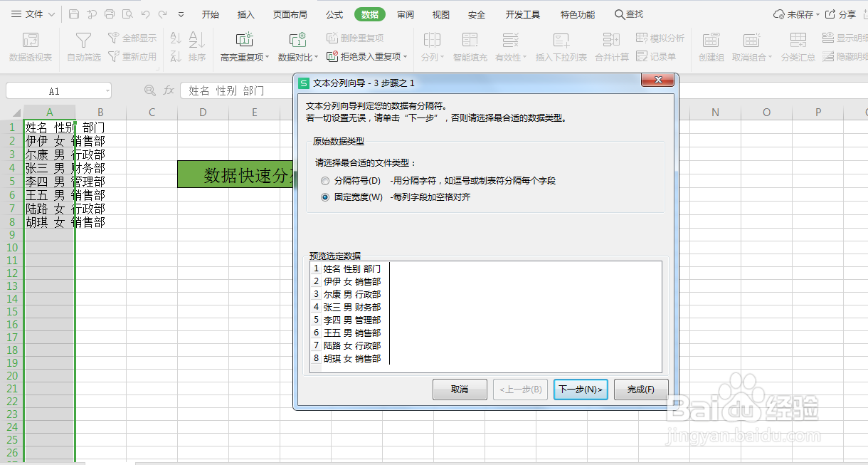Open the Name Box dropdown arrow
The width and height of the screenshot is (868, 465).
107,91
